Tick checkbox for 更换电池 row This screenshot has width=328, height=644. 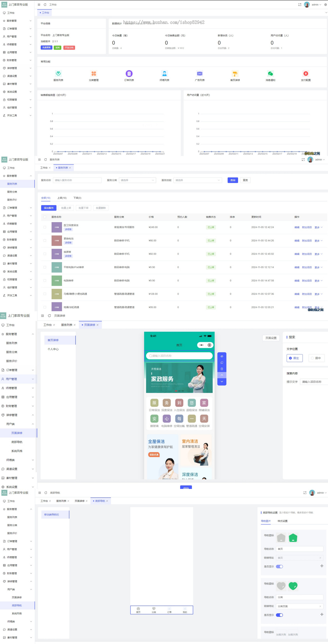pyautogui.click(x=45, y=241)
